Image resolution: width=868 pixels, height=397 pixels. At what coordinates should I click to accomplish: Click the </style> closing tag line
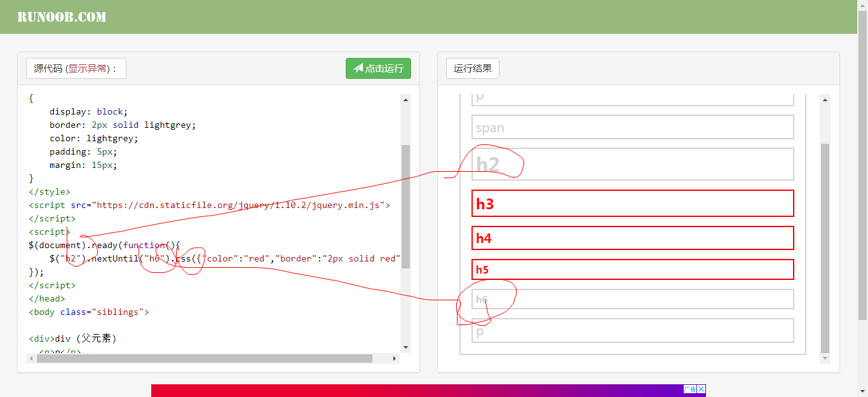(x=50, y=192)
